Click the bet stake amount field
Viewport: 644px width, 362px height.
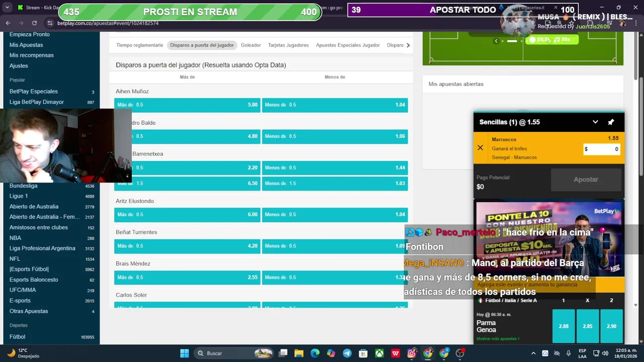pos(601,149)
